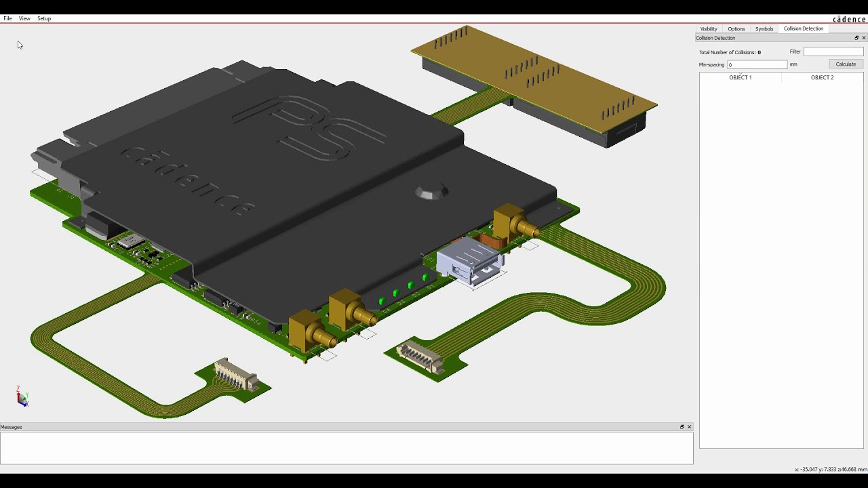Click the Calculate button

pyautogui.click(x=846, y=64)
